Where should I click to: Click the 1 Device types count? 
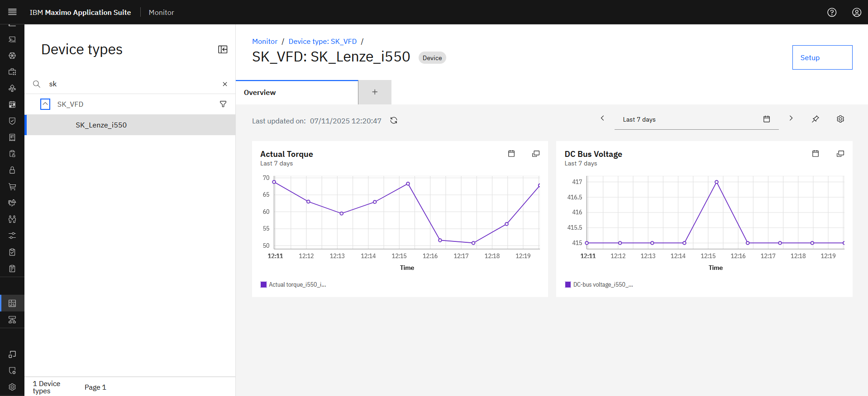(x=46, y=387)
